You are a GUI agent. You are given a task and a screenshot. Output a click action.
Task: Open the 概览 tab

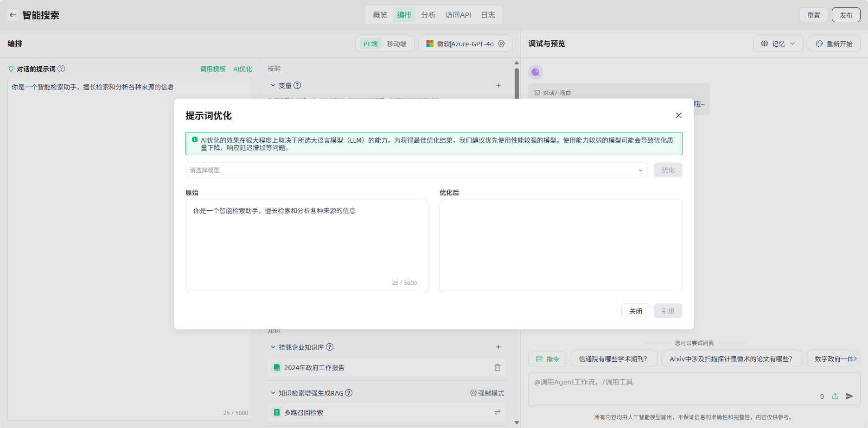click(380, 15)
